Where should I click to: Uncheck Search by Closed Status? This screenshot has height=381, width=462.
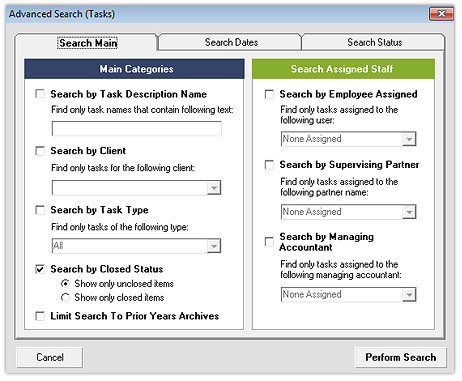point(40,269)
